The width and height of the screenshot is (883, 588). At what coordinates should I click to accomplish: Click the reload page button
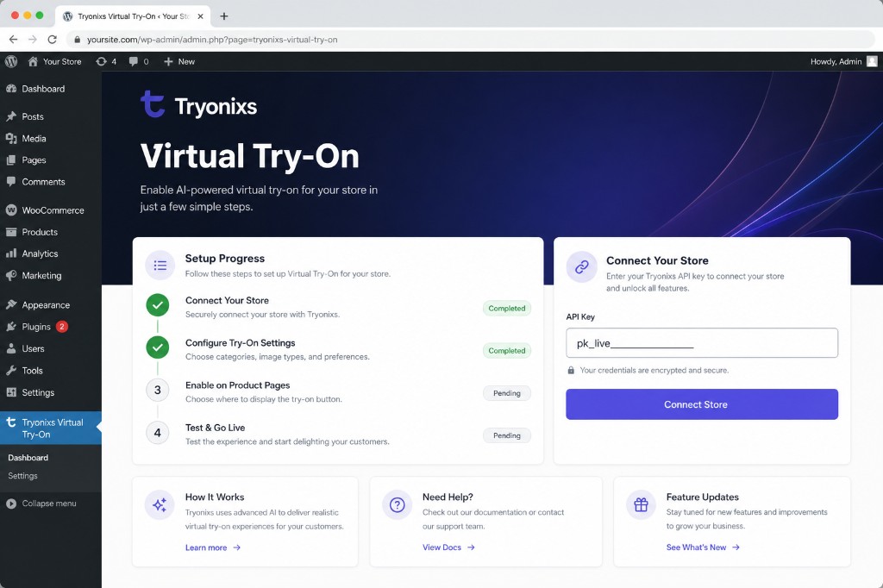[53, 40]
